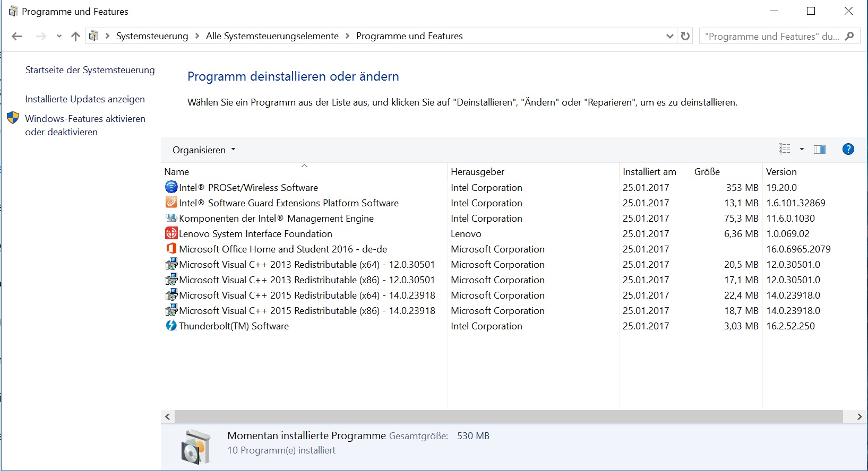Click the Thunderbolt(TM) Software icon

coord(171,326)
